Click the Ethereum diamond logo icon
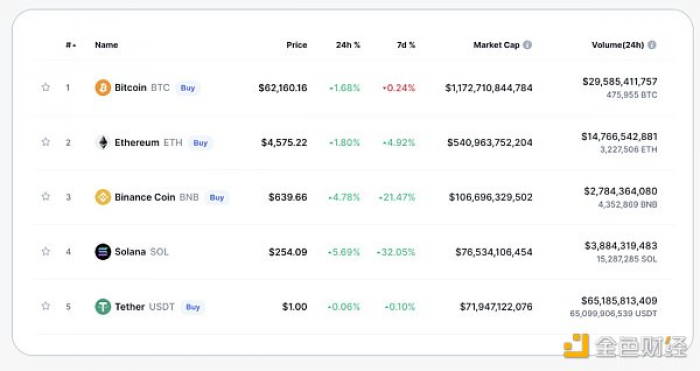700x371 pixels. tap(103, 142)
